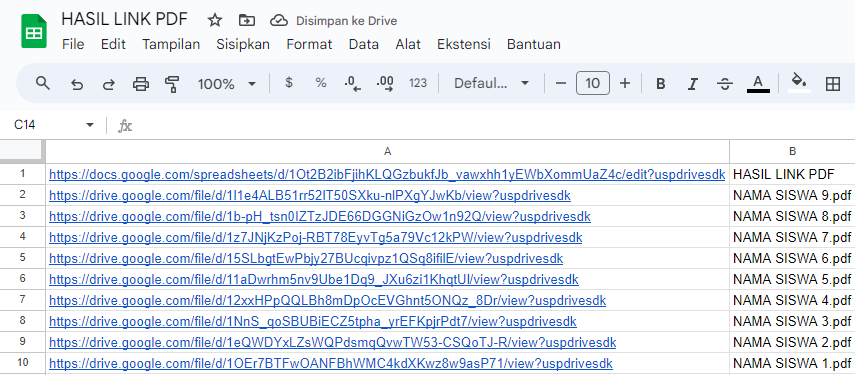Open the 123 number formats menu

click(418, 83)
